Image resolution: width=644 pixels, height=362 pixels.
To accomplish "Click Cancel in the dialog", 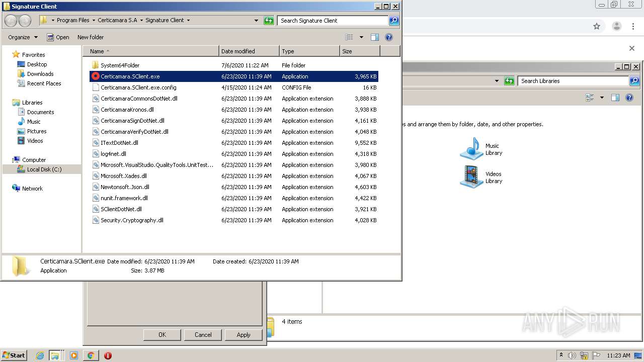I will (203, 335).
